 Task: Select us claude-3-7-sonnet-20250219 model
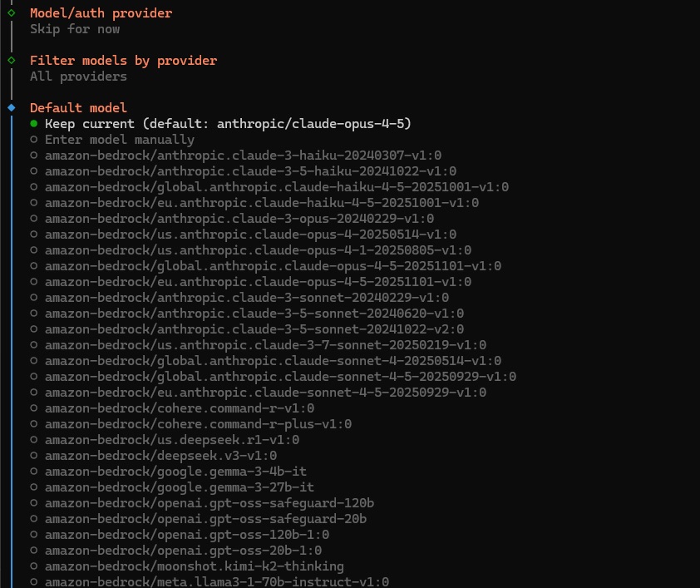[x=265, y=345]
